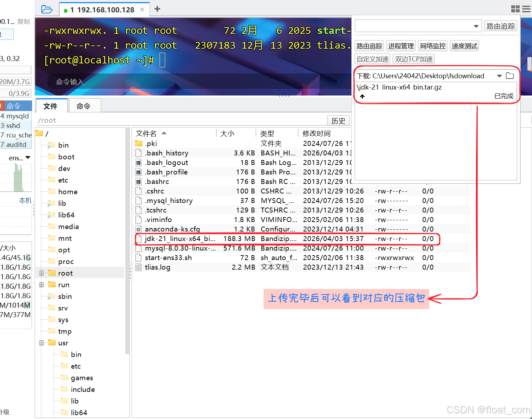Select the boot folder in tree
532x419 pixels.
pyautogui.click(x=66, y=157)
